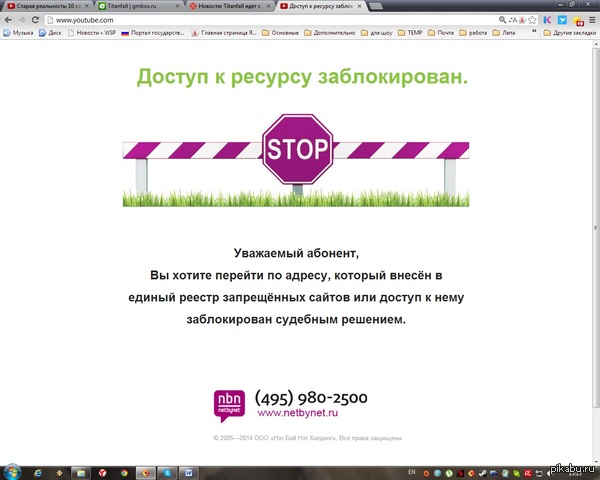Expand the 'Лапа' bookmarks folder
The width and height of the screenshot is (600, 480).
click(504, 33)
